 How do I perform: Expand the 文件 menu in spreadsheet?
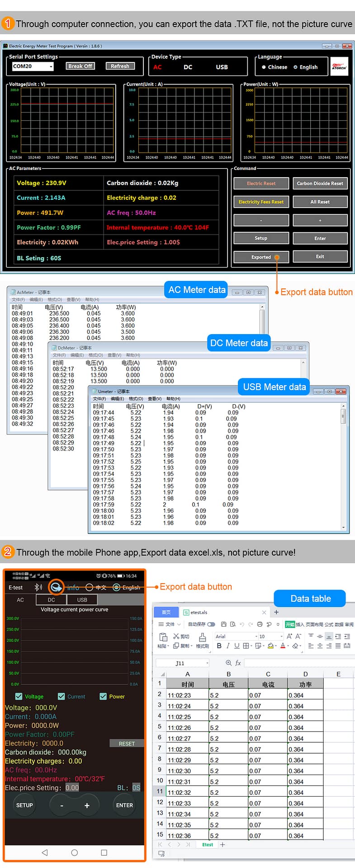tap(170, 624)
